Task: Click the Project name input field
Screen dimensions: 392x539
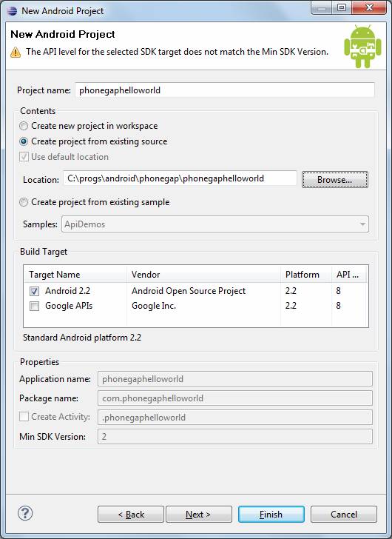Action: [x=225, y=90]
